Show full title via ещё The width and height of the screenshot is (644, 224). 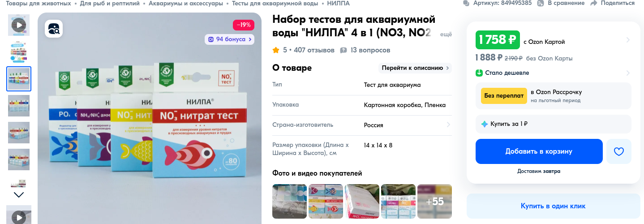[x=446, y=34]
